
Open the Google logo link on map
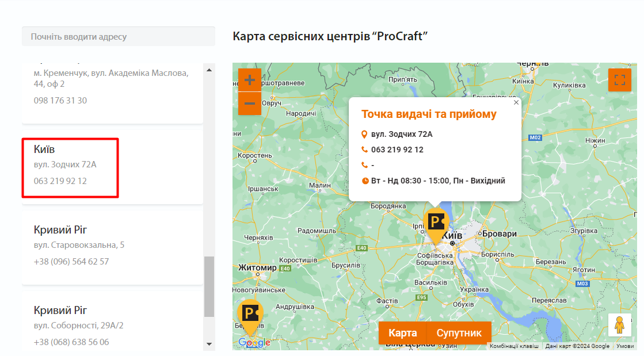point(254,343)
